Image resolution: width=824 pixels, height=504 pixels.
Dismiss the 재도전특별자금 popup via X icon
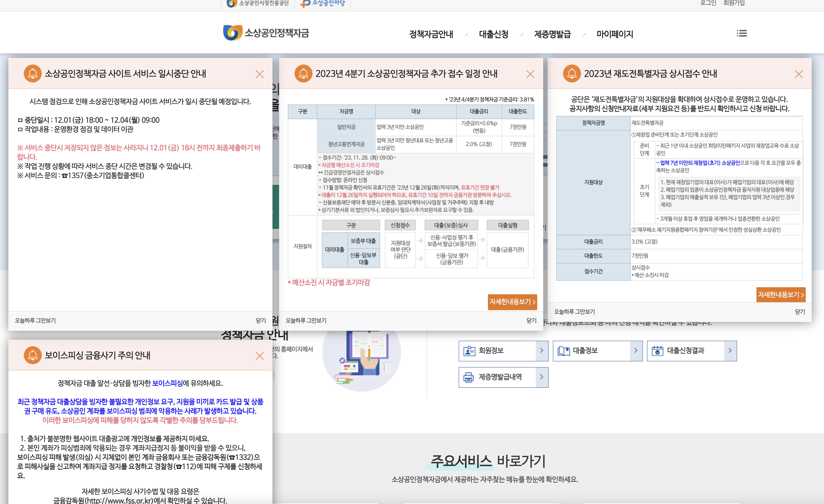pyautogui.click(x=799, y=74)
